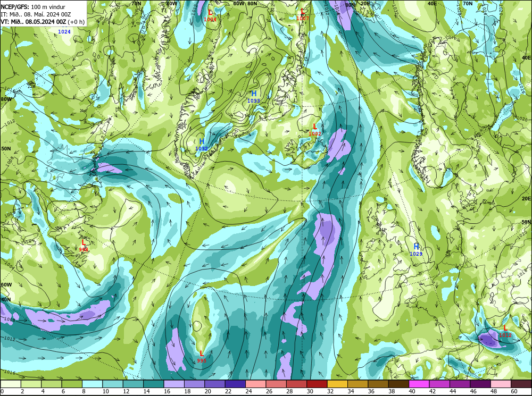This screenshot has width=532, height=396.
Task: Click the 'IT: Mið.. 08. Maí. 2024 00Z' line
Action: (36, 14)
